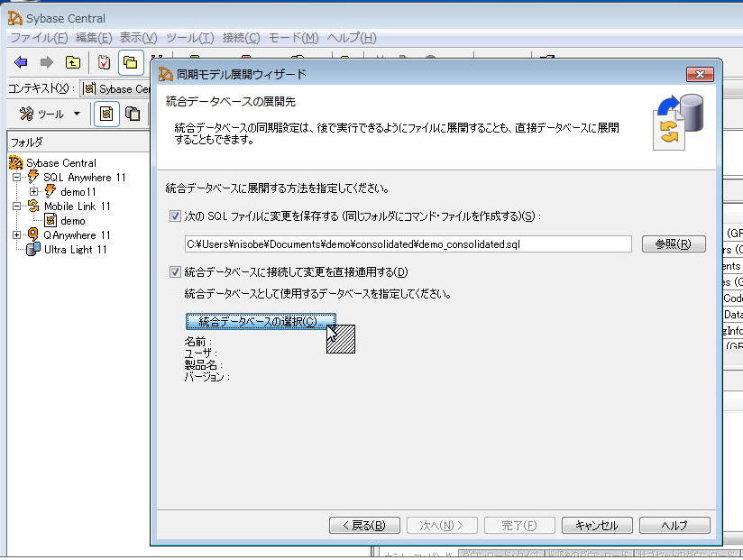Expand the demo11 tree node
The image size is (743, 560).
pyautogui.click(x=33, y=191)
